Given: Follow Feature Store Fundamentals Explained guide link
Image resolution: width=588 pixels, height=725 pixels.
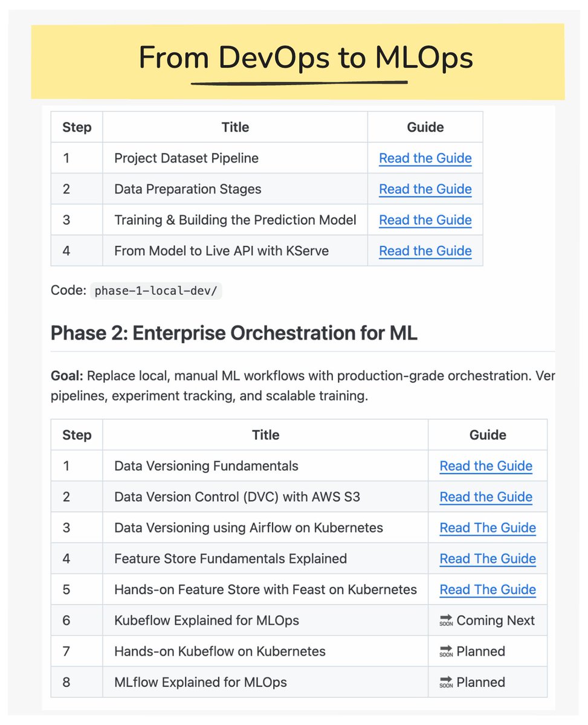Looking at the screenshot, I should click(488, 558).
